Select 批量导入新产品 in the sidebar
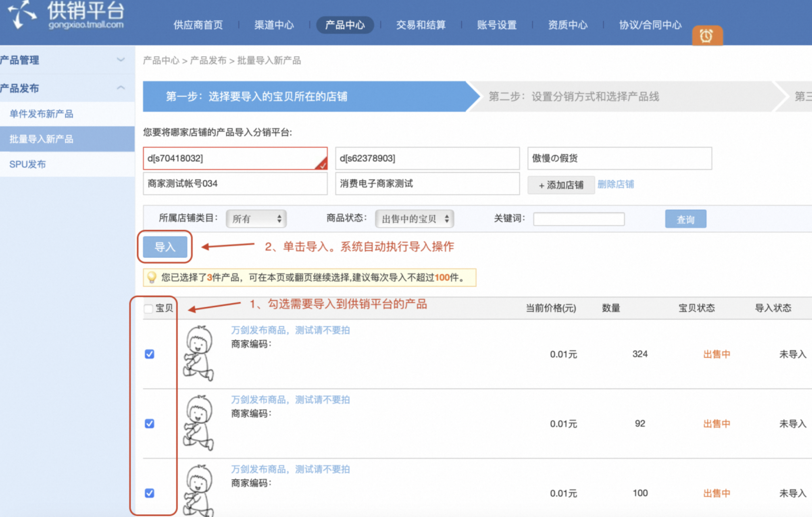The image size is (812, 517). [67, 139]
